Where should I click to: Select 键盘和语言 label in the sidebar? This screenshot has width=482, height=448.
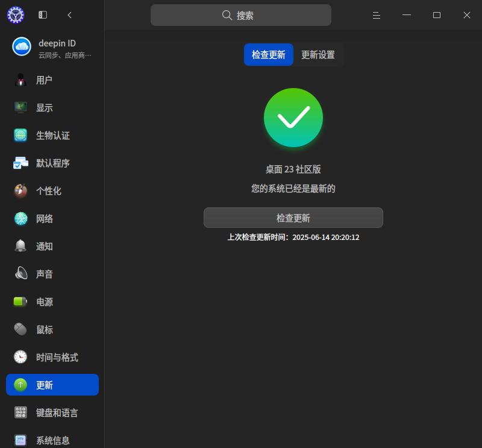click(x=57, y=412)
